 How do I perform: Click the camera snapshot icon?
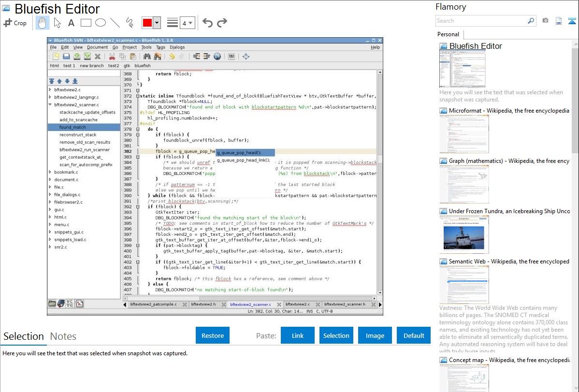pos(545,21)
